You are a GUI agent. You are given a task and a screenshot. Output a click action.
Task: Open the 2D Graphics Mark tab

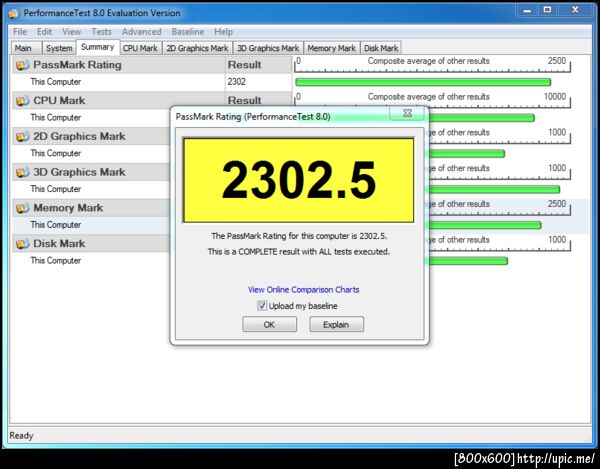(x=197, y=48)
